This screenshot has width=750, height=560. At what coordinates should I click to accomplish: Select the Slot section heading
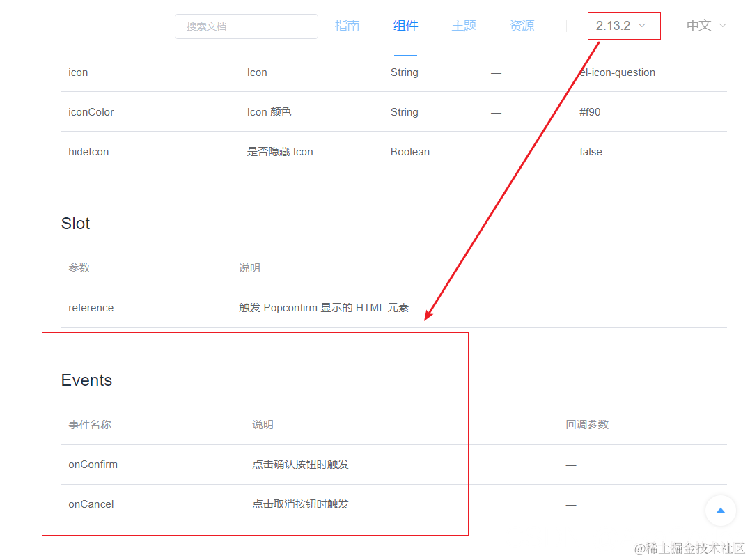[76, 224]
